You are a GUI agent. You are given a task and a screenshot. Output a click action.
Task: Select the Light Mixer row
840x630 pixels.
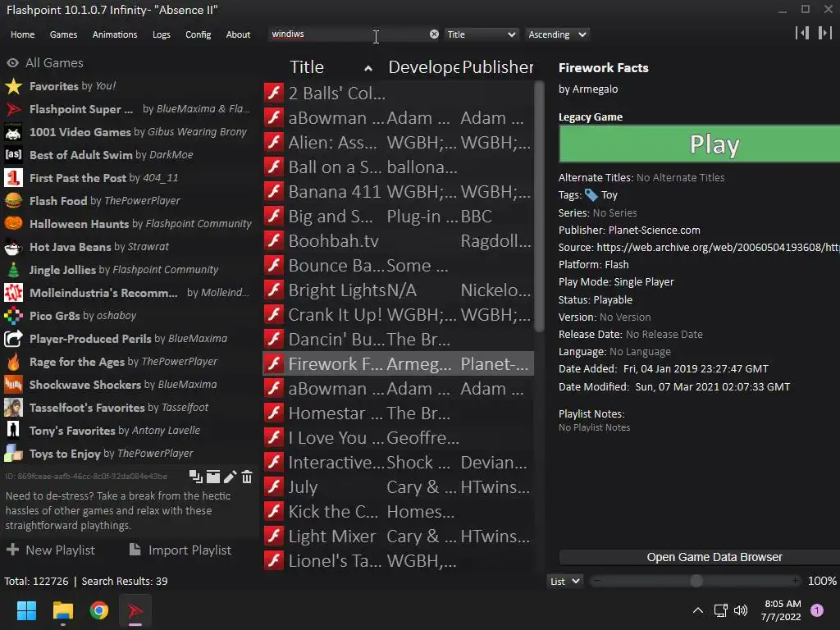398,536
